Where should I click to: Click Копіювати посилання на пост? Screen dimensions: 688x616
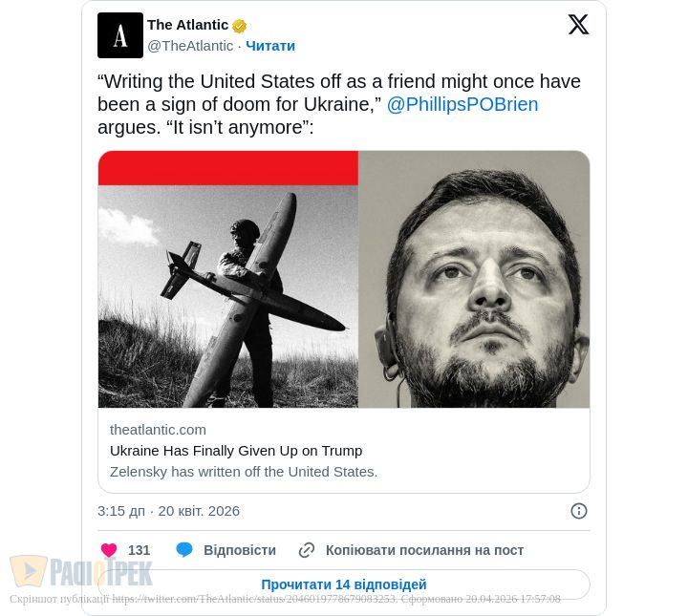424,550
